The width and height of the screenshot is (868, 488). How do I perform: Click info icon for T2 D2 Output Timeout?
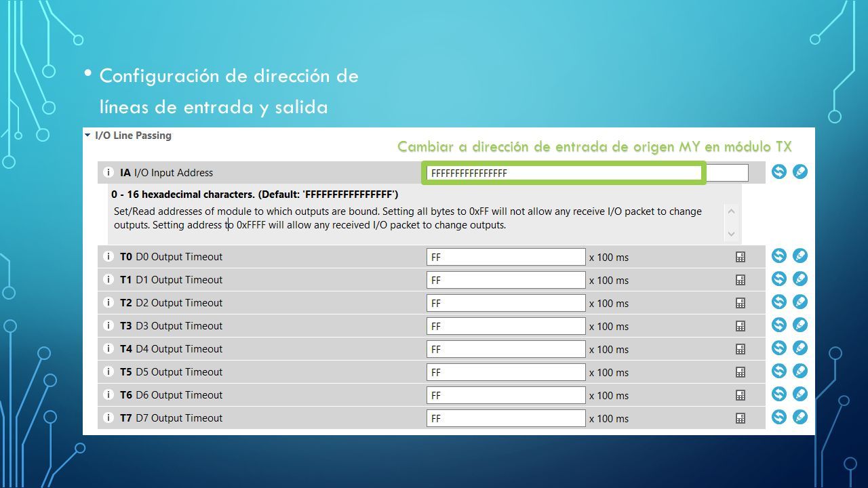tap(108, 303)
